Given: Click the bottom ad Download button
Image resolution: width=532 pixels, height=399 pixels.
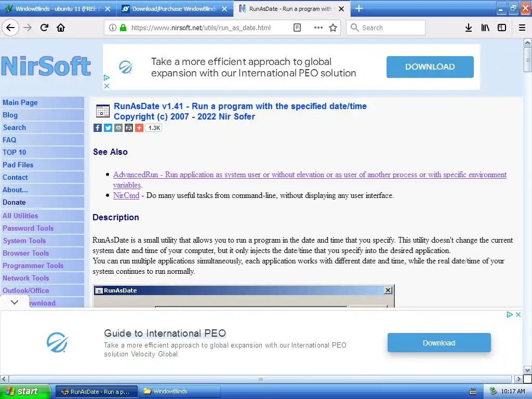Looking at the screenshot, I should pos(439,343).
